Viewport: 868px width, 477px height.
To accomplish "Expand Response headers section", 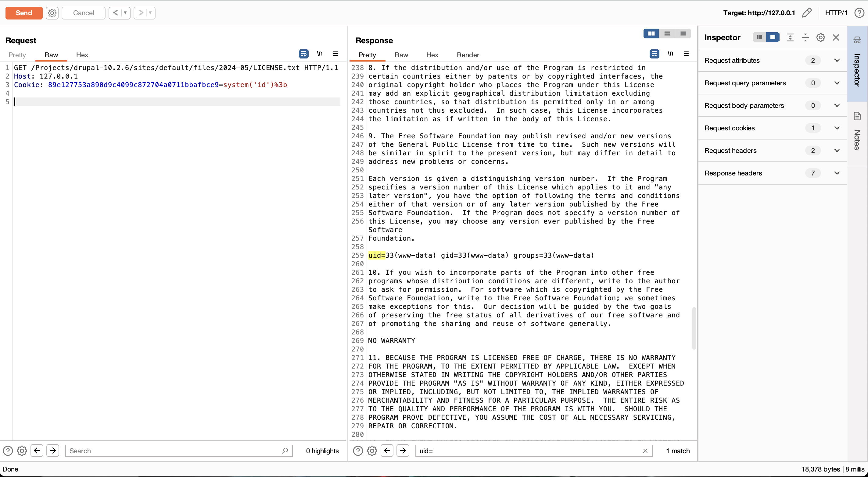I will point(837,173).
